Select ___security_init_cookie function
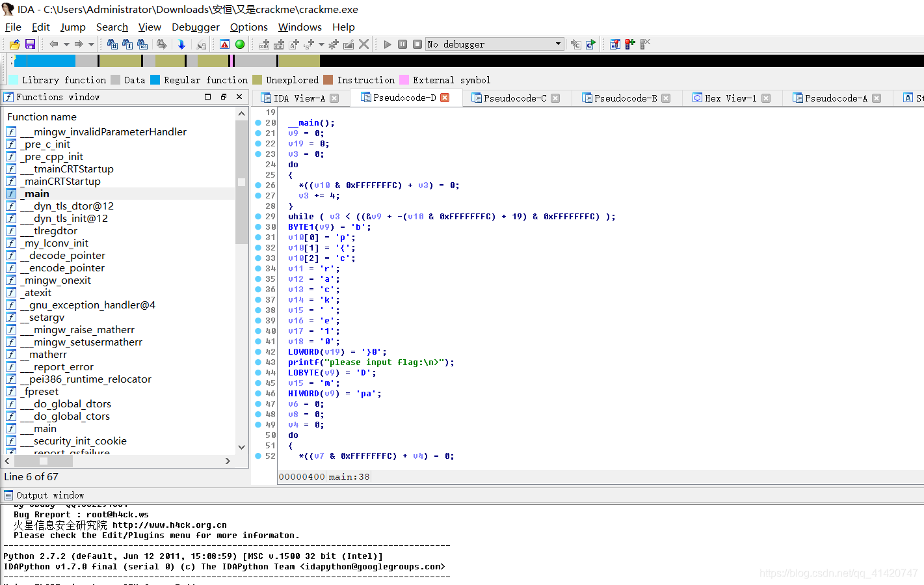924x585 pixels. pos(120,441)
